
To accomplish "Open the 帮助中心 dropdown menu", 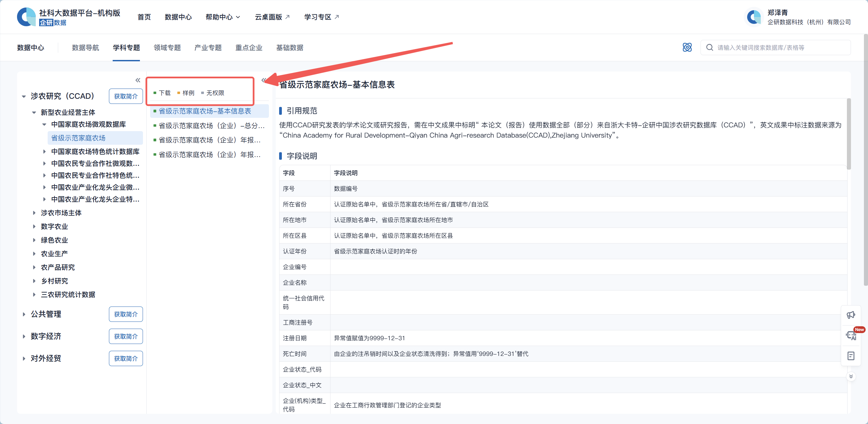I will click(223, 17).
